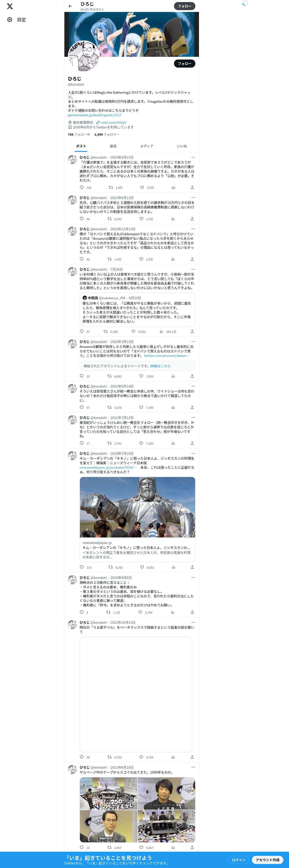Open the Genghis Khan statue article image
The image size is (289, 868).
(x=137, y=507)
